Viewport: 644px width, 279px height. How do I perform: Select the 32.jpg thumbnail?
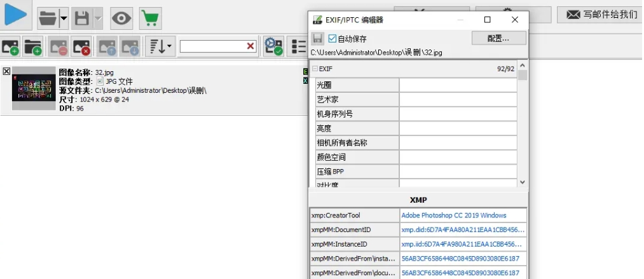[34, 88]
